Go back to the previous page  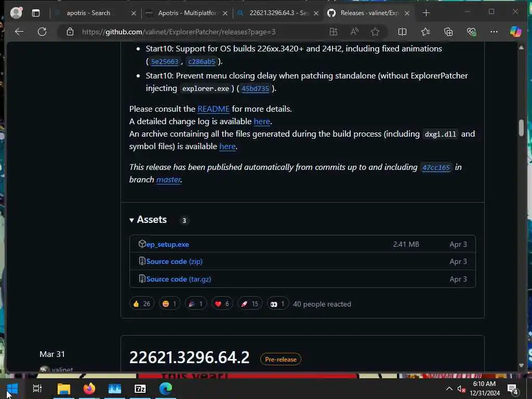tap(19, 32)
